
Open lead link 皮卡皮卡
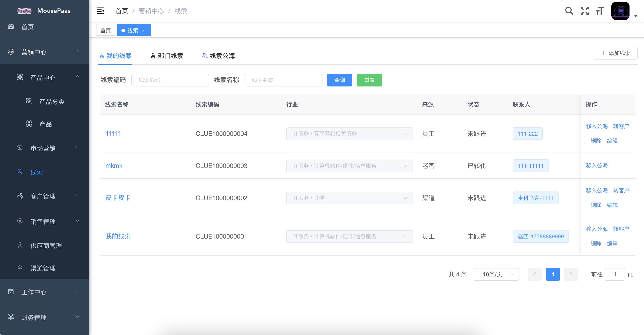118,198
